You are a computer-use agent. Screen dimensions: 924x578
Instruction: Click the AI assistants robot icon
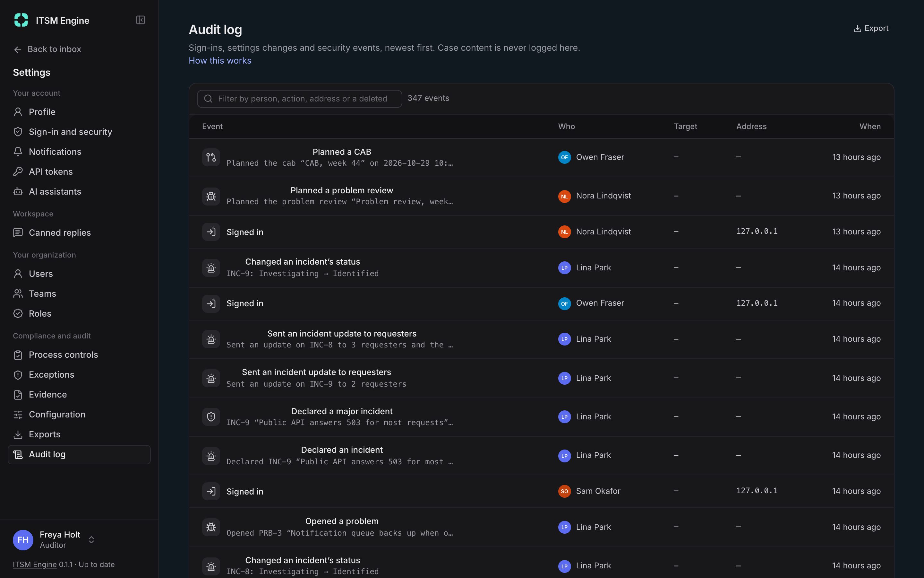click(x=18, y=191)
